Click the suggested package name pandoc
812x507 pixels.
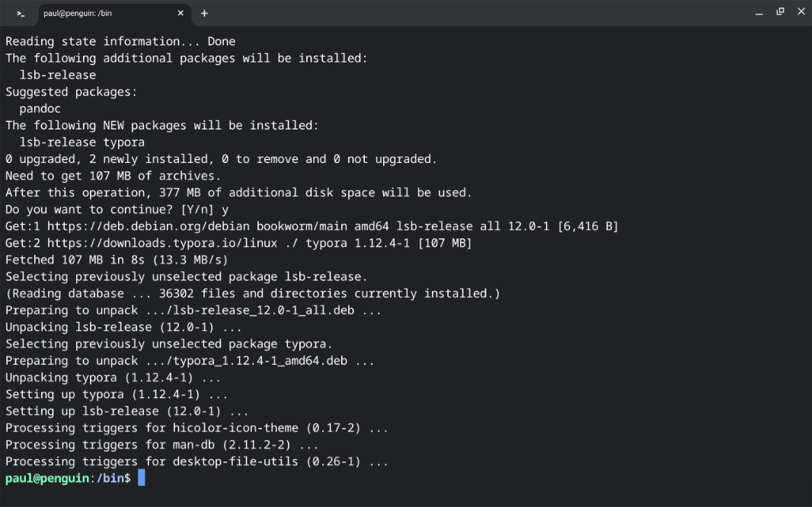pos(40,108)
